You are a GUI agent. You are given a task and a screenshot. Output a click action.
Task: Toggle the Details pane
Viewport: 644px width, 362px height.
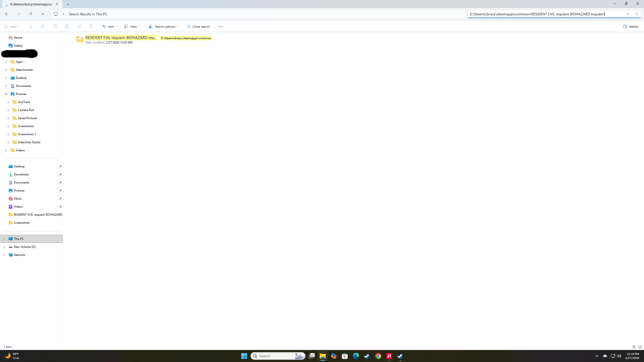630,27
